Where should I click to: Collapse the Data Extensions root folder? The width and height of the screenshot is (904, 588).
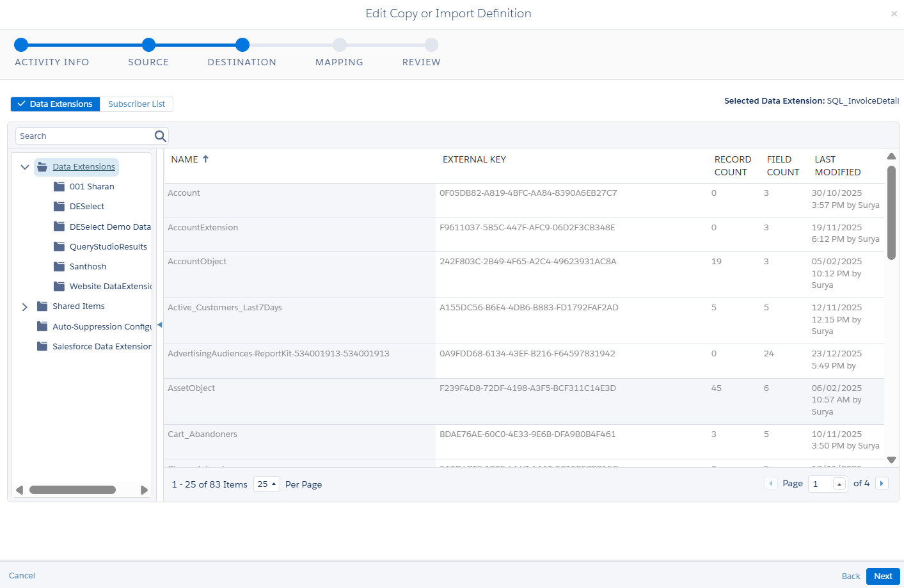[25, 167]
